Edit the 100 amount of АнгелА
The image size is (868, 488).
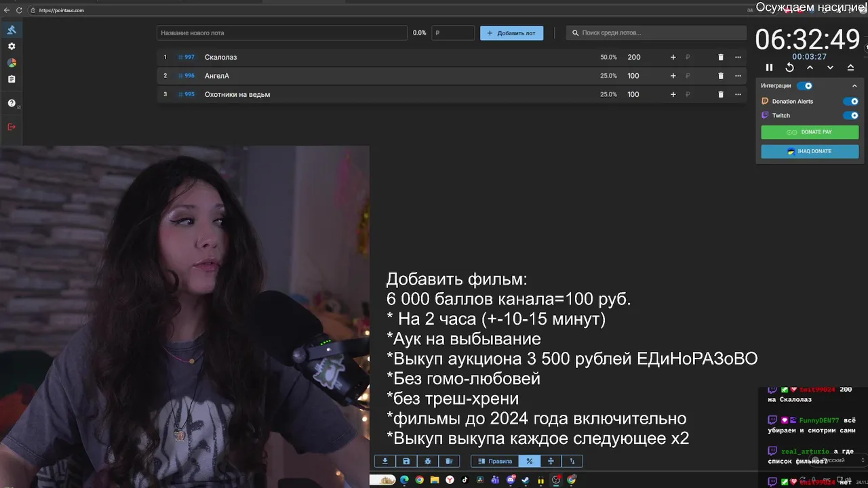pyautogui.click(x=633, y=76)
